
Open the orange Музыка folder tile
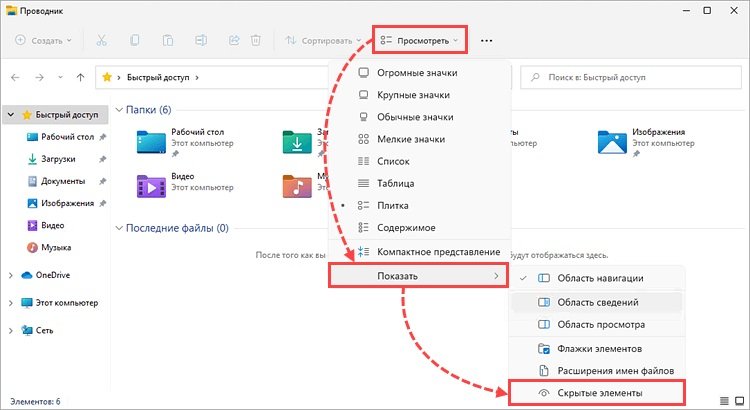tap(304, 184)
